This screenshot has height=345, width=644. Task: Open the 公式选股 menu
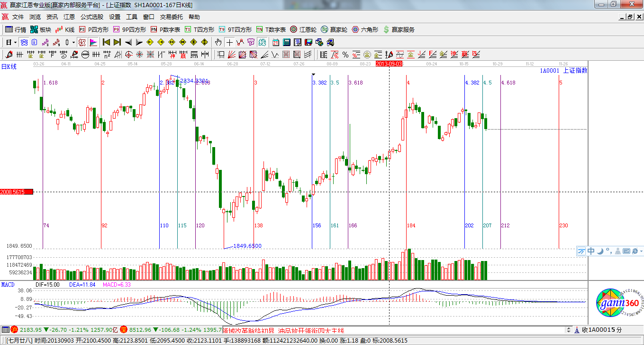click(91, 17)
